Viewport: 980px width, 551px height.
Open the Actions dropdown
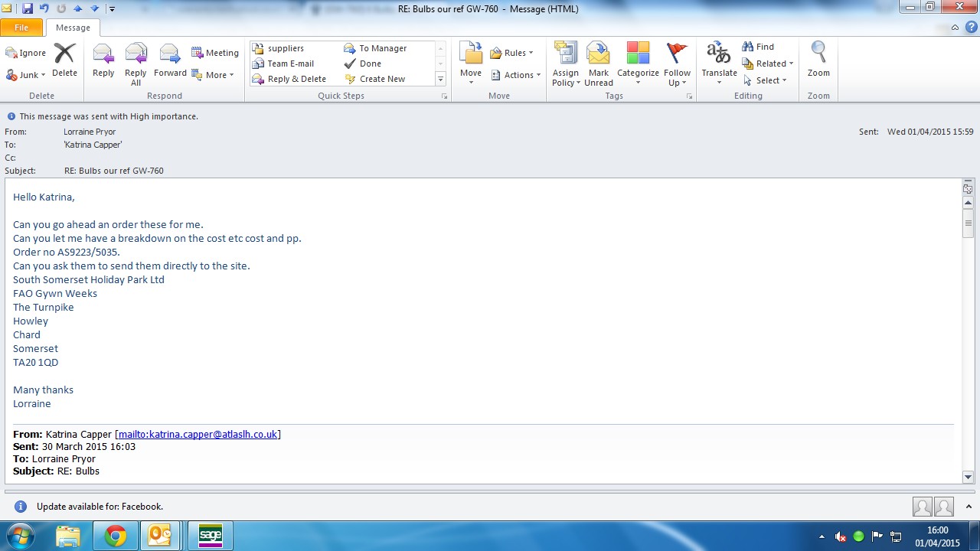(516, 75)
